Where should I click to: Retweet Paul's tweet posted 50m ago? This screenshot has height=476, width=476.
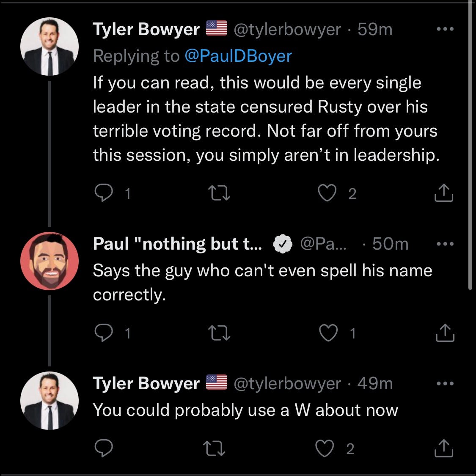(220, 333)
